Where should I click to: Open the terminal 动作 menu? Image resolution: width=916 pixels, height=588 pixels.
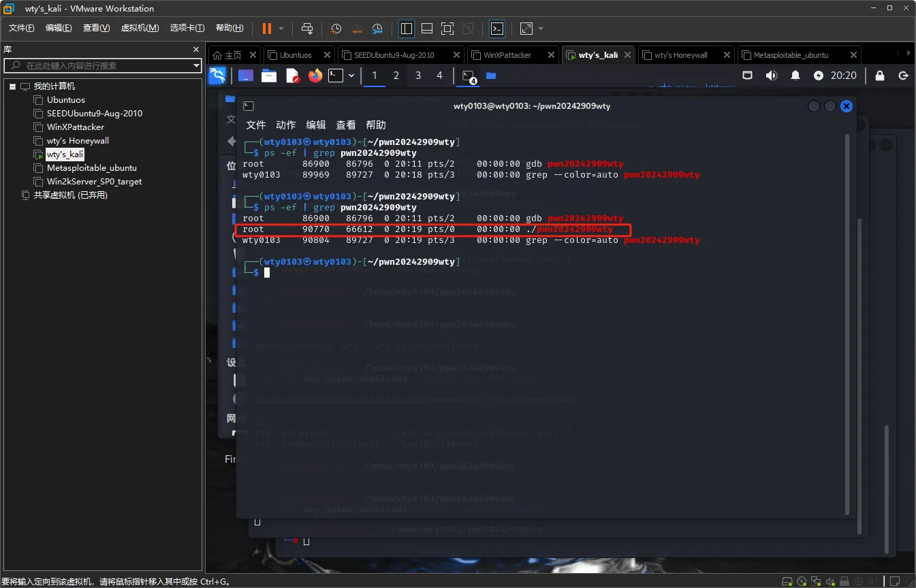[x=286, y=125]
